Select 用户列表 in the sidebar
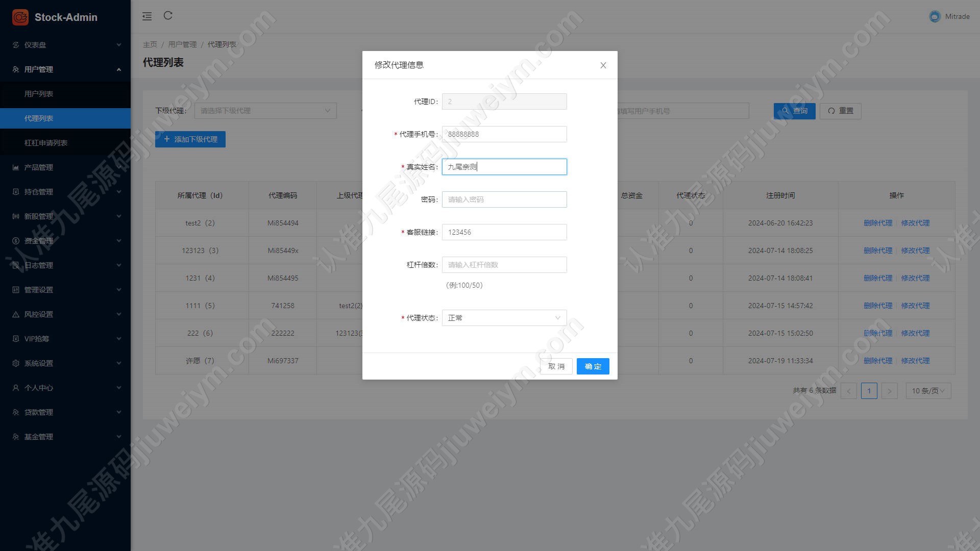This screenshot has width=980, height=551. (65, 94)
